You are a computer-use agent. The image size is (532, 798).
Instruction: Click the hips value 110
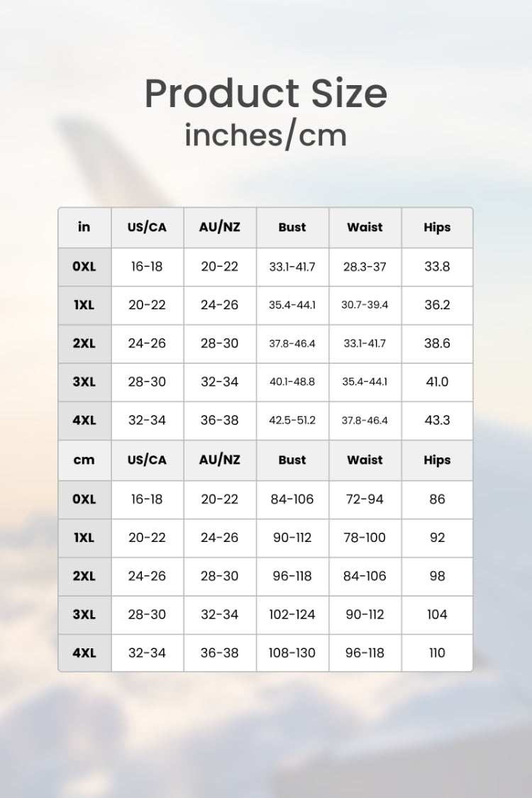pyautogui.click(x=437, y=653)
